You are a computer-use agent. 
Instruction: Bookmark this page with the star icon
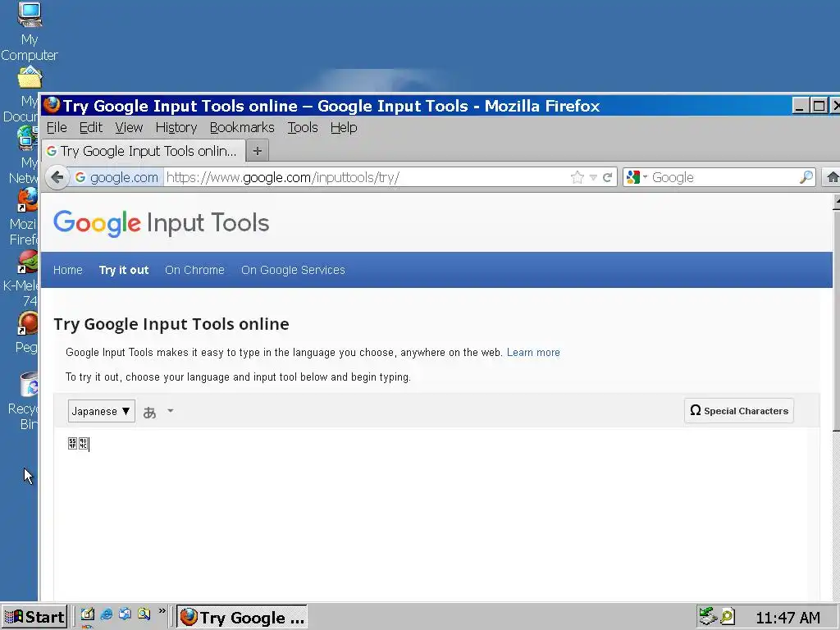pos(577,177)
